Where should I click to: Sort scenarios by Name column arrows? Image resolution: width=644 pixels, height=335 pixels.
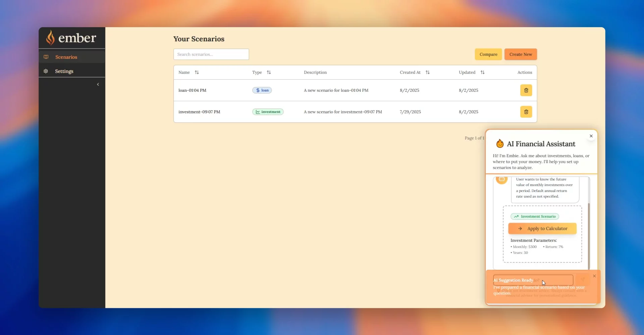pos(197,72)
